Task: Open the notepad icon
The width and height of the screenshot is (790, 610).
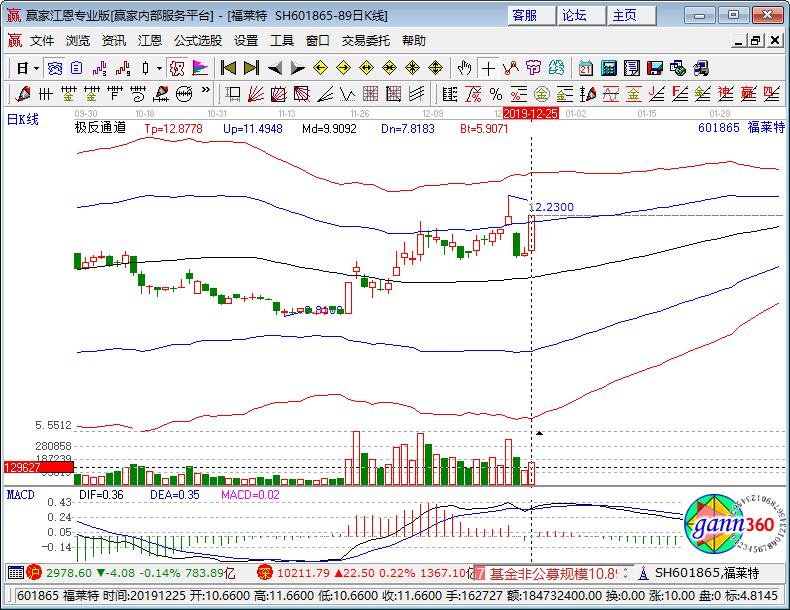Action: pyautogui.click(x=632, y=68)
